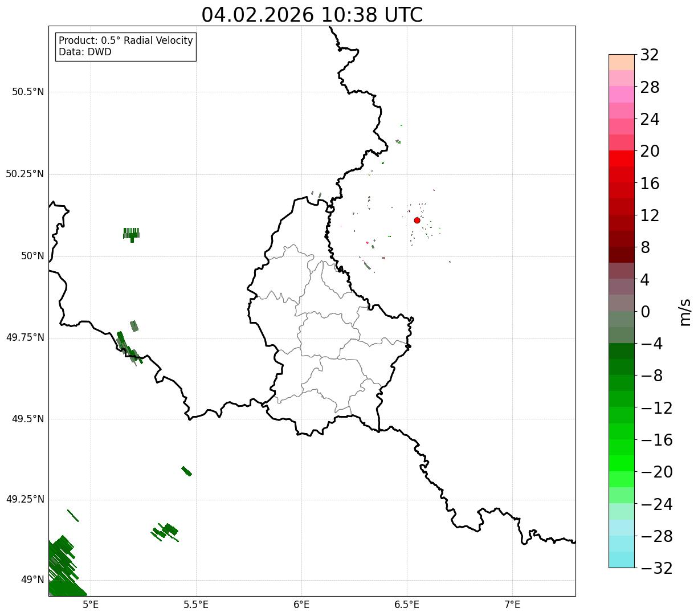Click the 49.75°N latitude label
This screenshot has width=698, height=616.
pos(25,337)
